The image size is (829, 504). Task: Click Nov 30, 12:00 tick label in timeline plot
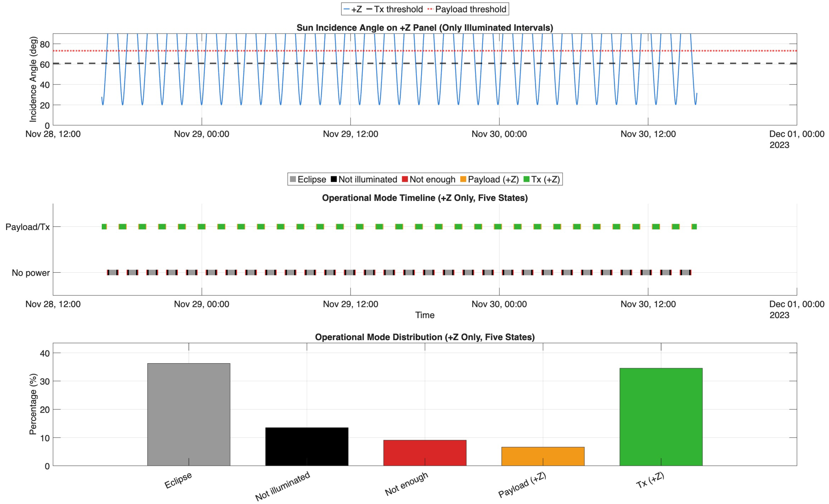point(648,304)
